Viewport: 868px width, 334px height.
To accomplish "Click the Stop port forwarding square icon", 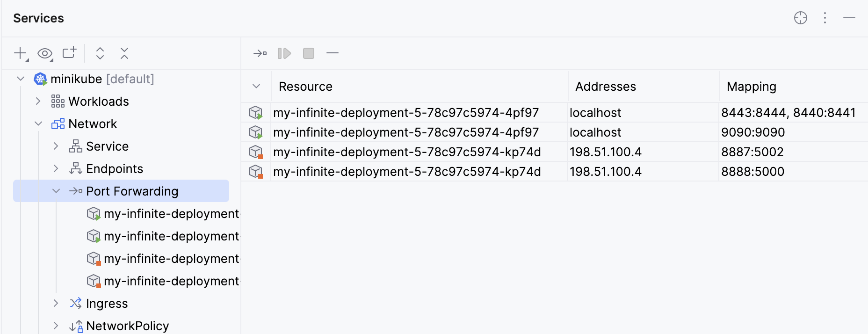I will 309,53.
